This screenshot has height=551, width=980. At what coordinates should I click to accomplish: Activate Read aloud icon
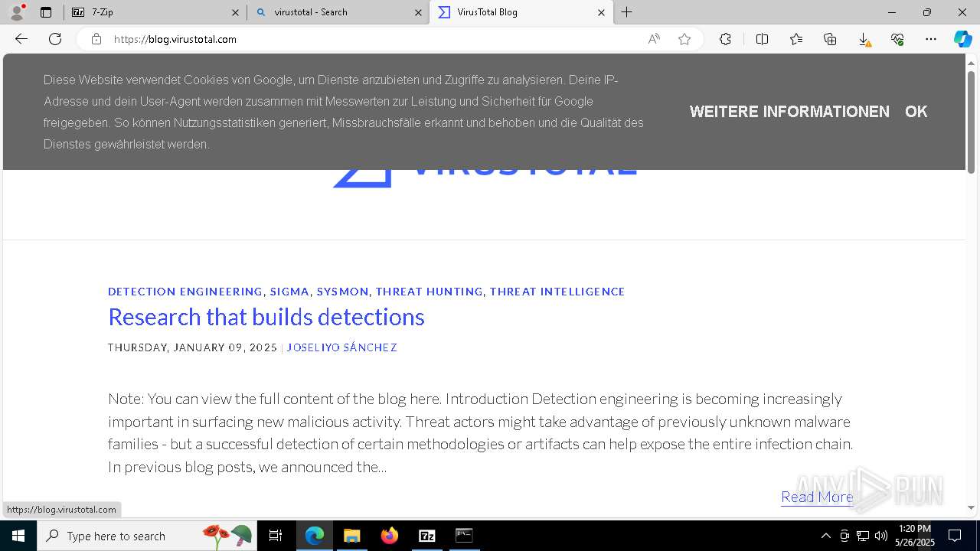click(654, 39)
